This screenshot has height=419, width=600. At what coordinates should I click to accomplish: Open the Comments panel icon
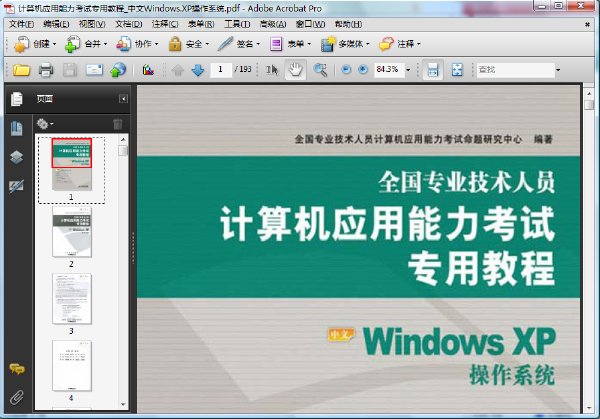[16, 369]
